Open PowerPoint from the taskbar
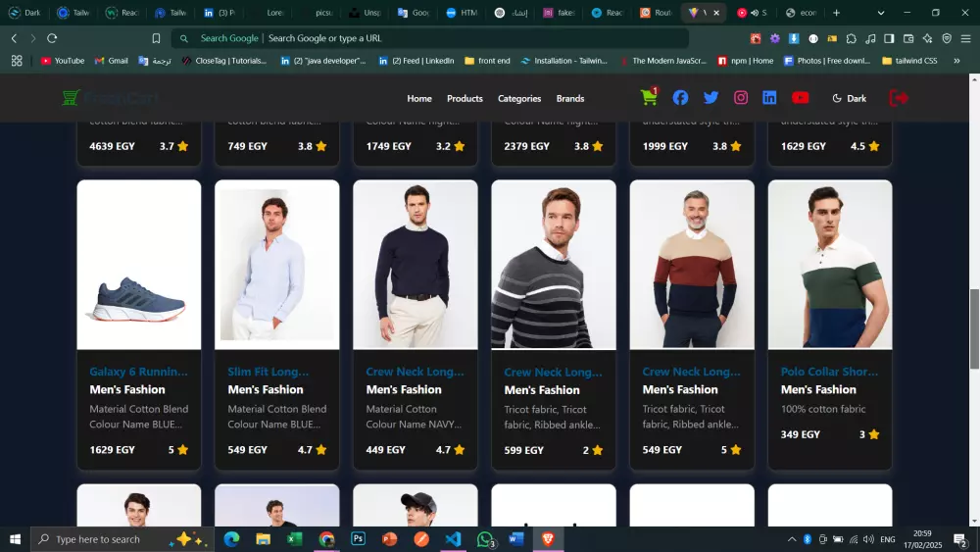Image resolution: width=980 pixels, height=552 pixels. tap(389, 539)
